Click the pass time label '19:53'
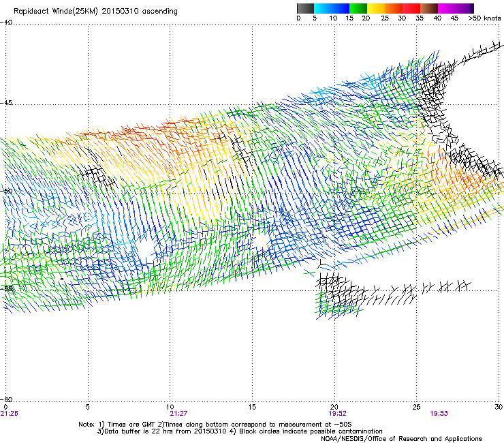 coord(439,414)
